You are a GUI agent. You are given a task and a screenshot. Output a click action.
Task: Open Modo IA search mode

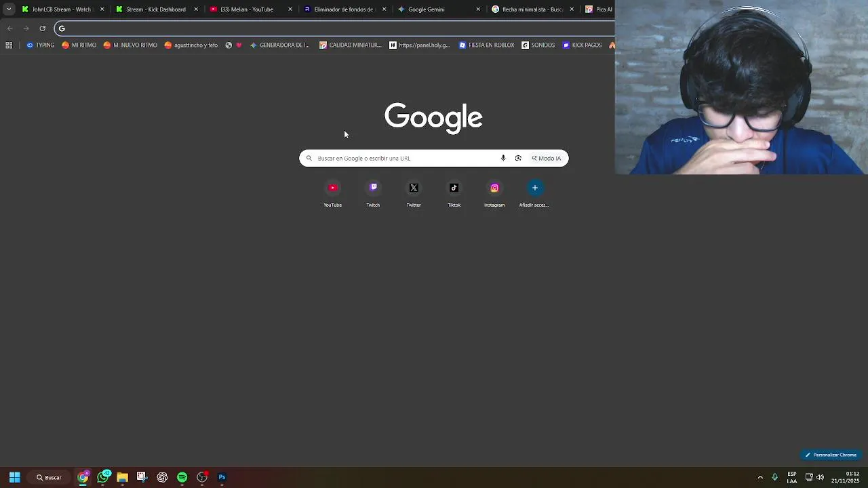547,158
